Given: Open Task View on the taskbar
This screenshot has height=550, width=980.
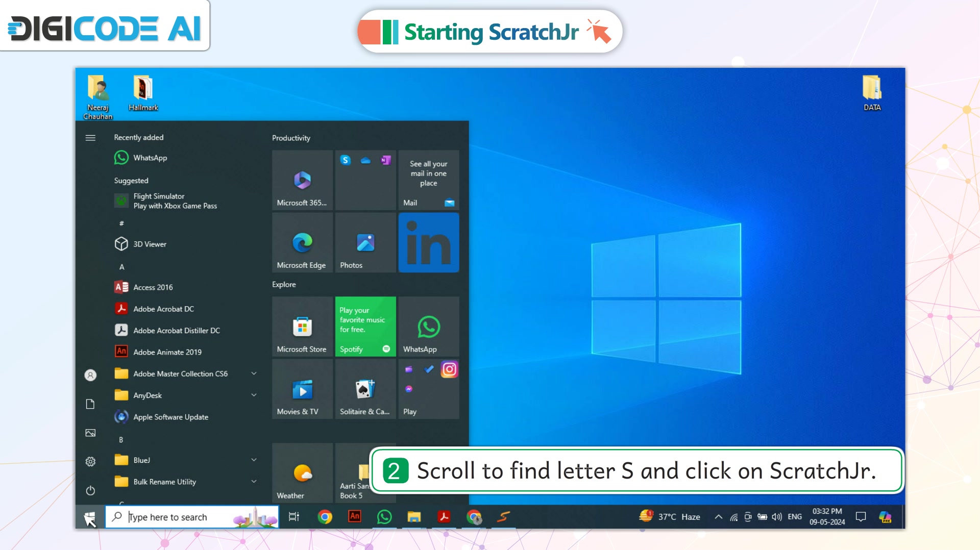Looking at the screenshot, I should point(294,517).
